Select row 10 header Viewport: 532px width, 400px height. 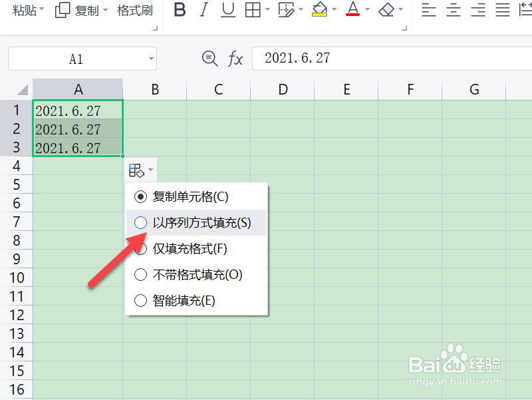click(16, 278)
